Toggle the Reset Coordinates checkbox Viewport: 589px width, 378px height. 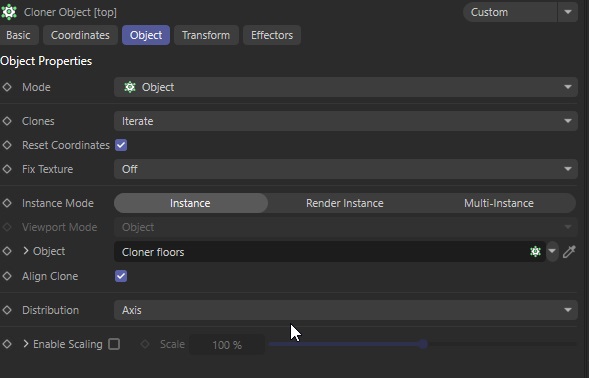point(121,145)
